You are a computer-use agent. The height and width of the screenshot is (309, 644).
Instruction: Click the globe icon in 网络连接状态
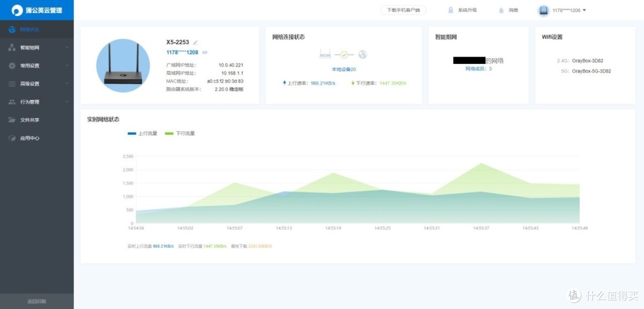click(x=363, y=54)
